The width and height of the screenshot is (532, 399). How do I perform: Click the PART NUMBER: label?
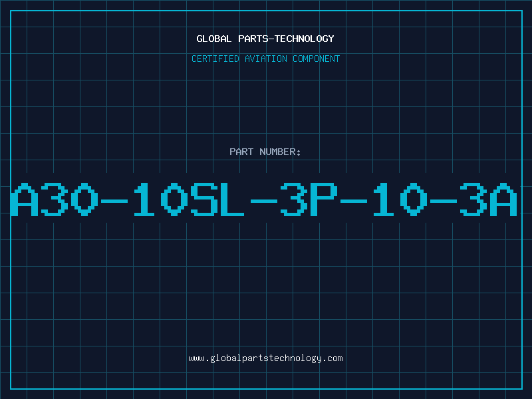(265, 152)
